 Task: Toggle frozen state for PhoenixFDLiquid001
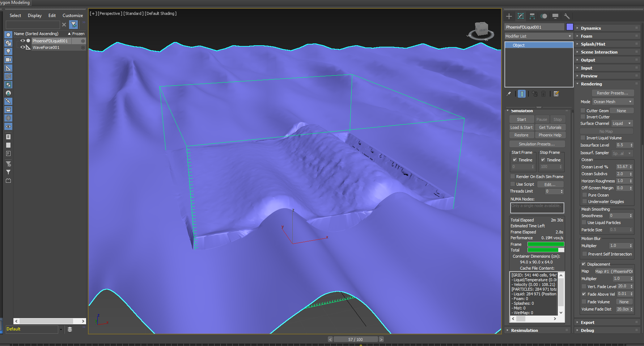83,41
